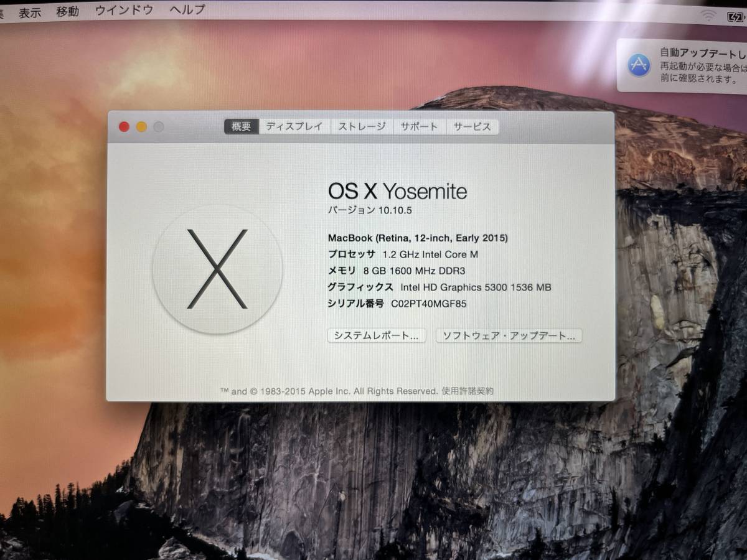
Task: Go to the サービス tab
Action: coord(472,126)
